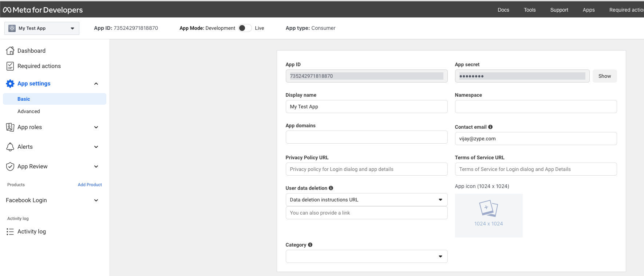Open the Support menu in header
Viewport: 644px width, 276px height.
559,10
